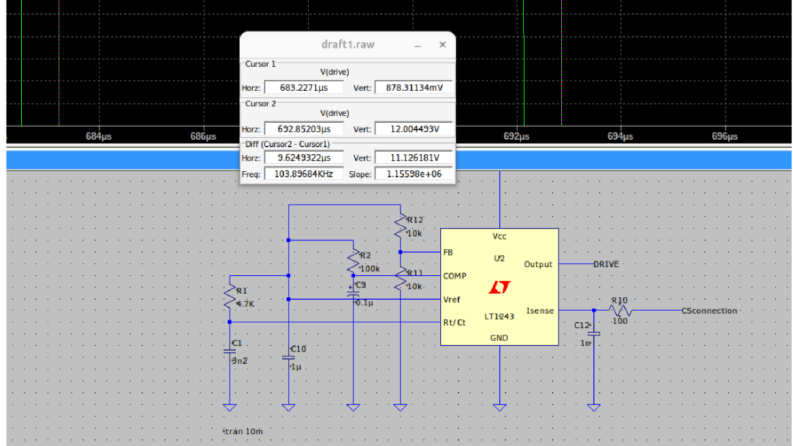Click the LT logo on the chip
The height and width of the screenshot is (446, 793).
(500, 287)
